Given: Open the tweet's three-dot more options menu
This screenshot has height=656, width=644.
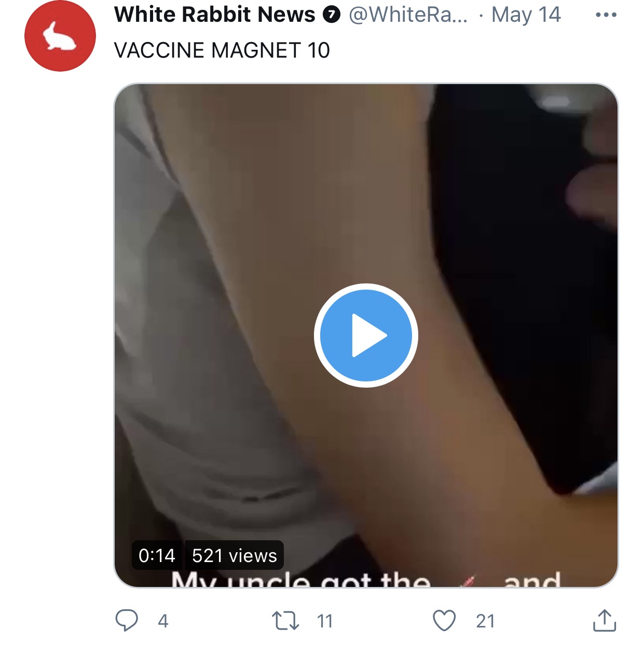Looking at the screenshot, I should (606, 15).
